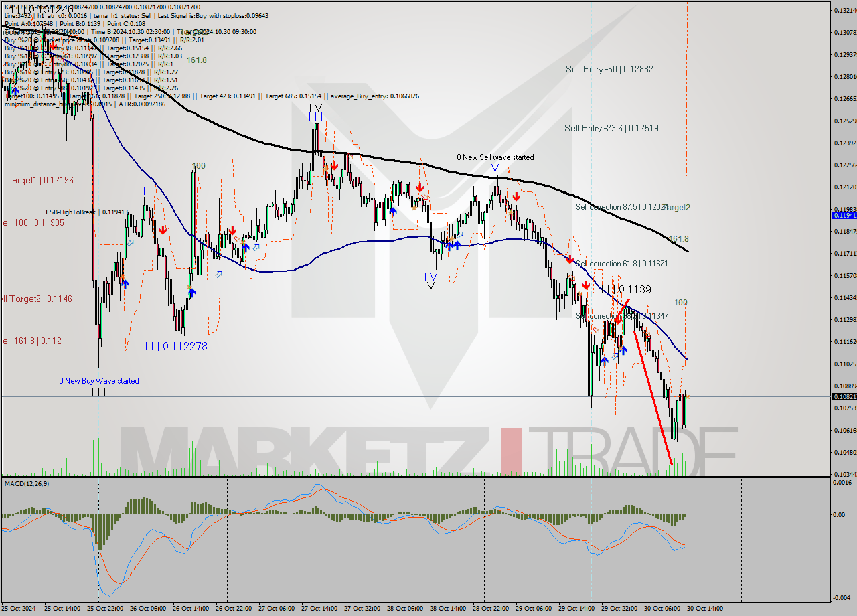Click the '28 Oct 22:00' time axis label
This screenshot has height=616, width=857.
(490, 609)
